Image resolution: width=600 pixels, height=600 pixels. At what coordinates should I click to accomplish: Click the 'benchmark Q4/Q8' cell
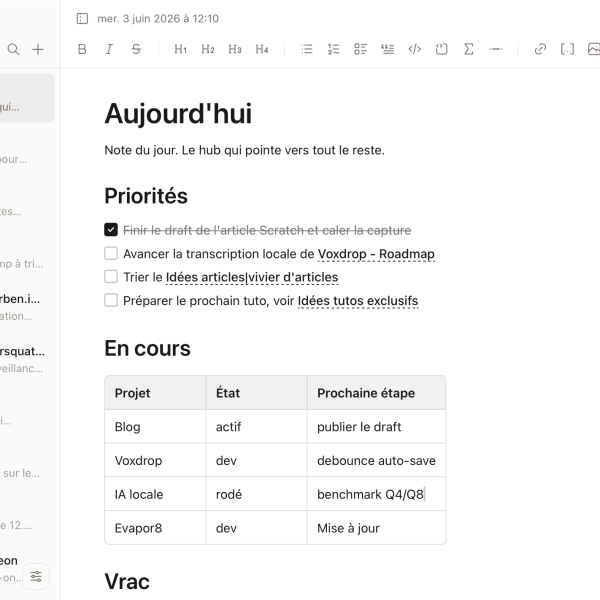(377, 494)
